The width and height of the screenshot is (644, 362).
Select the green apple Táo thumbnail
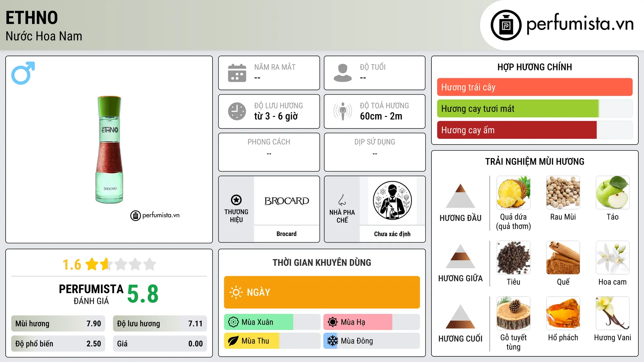click(x=613, y=193)
